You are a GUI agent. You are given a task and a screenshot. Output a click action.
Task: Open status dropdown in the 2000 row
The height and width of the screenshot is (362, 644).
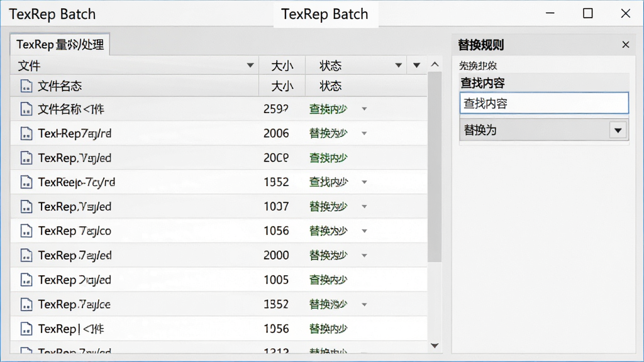(x=364, y=256)
